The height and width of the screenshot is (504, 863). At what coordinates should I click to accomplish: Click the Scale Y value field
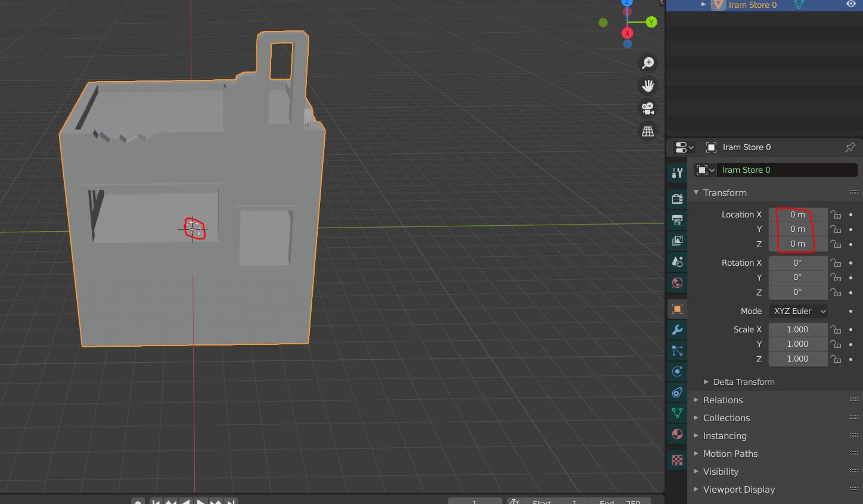[798, 344]
